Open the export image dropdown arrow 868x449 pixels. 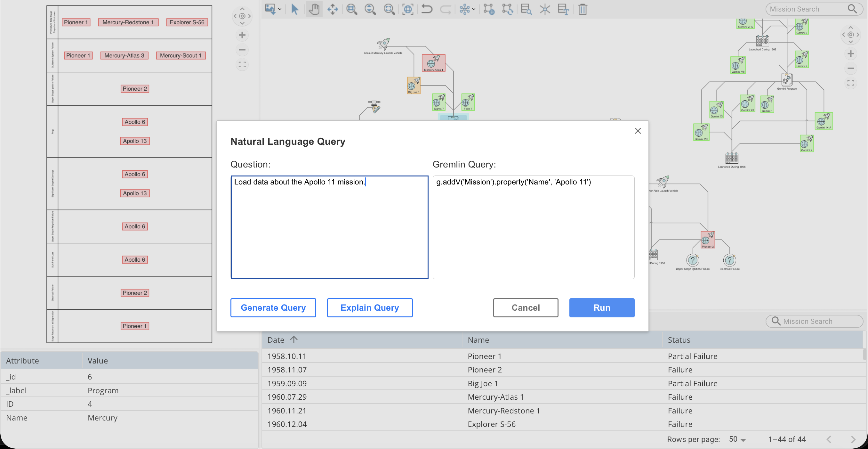tap(280, 9)
